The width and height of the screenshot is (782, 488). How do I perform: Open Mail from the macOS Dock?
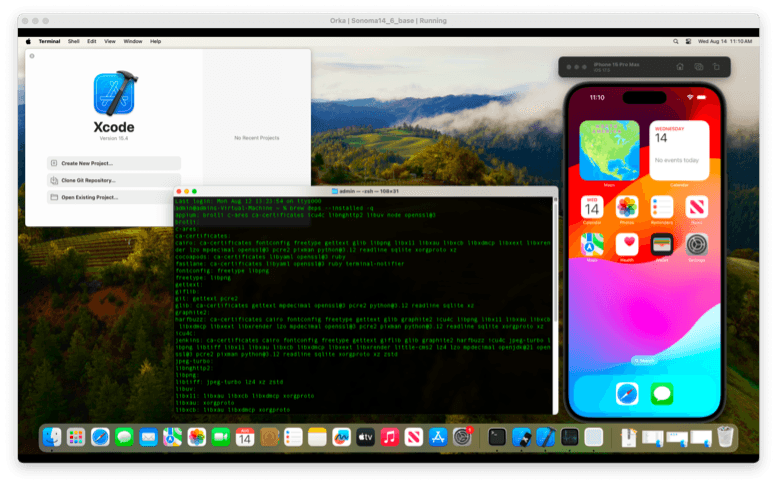coord(148,438)
